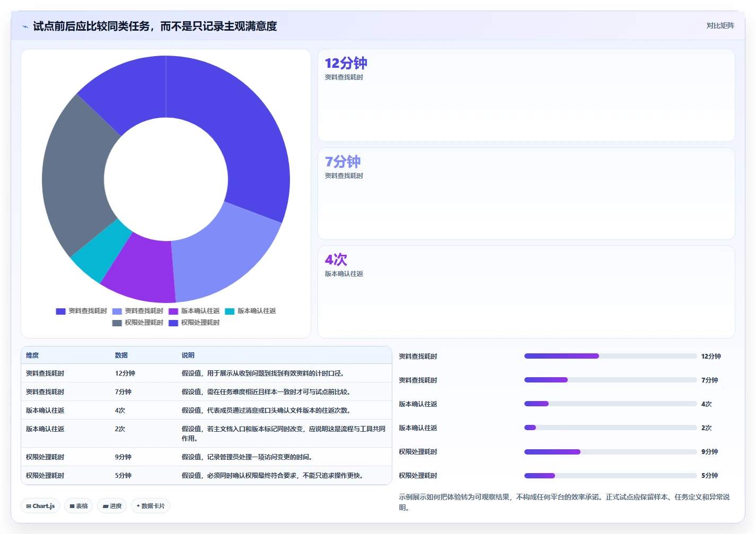756x534 pixels.
Task: Click the 数据卡片 chip
Action: pos(151,506)
